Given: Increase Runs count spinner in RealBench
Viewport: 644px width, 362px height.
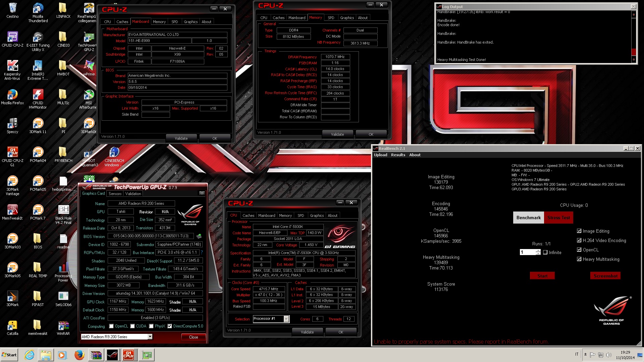Looking at the screenshot, I should [x=538, y=251].
